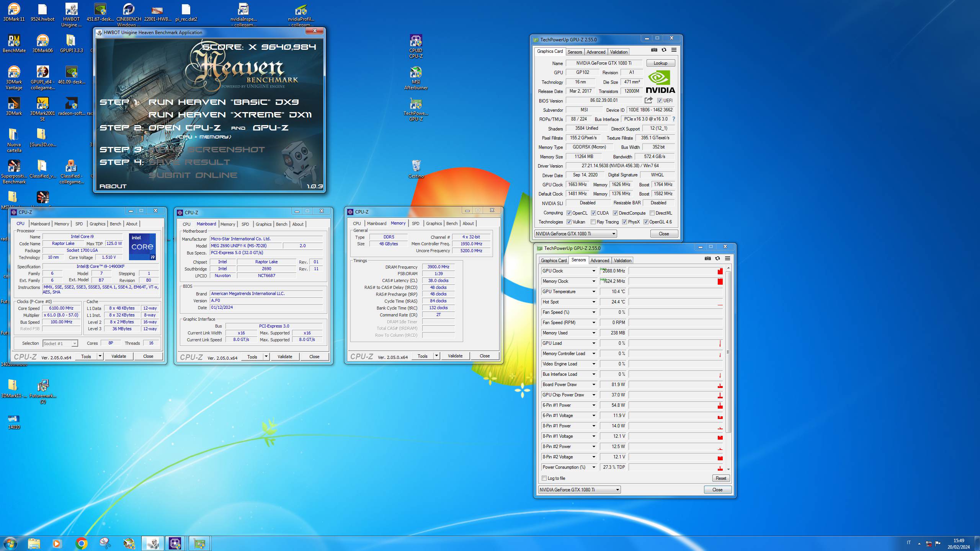The width and height of the screenshot is (980, 551).
Task: Open GPU-Z Graphics Card hamburger menu
Action: point(674,50)
